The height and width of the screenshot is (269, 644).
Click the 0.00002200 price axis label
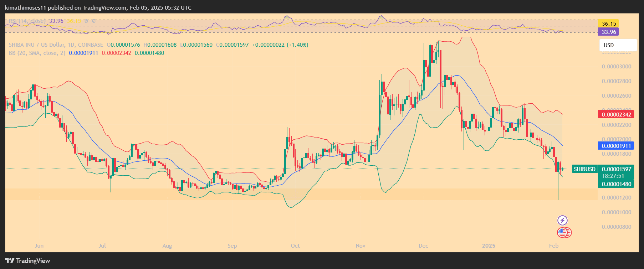617,125
